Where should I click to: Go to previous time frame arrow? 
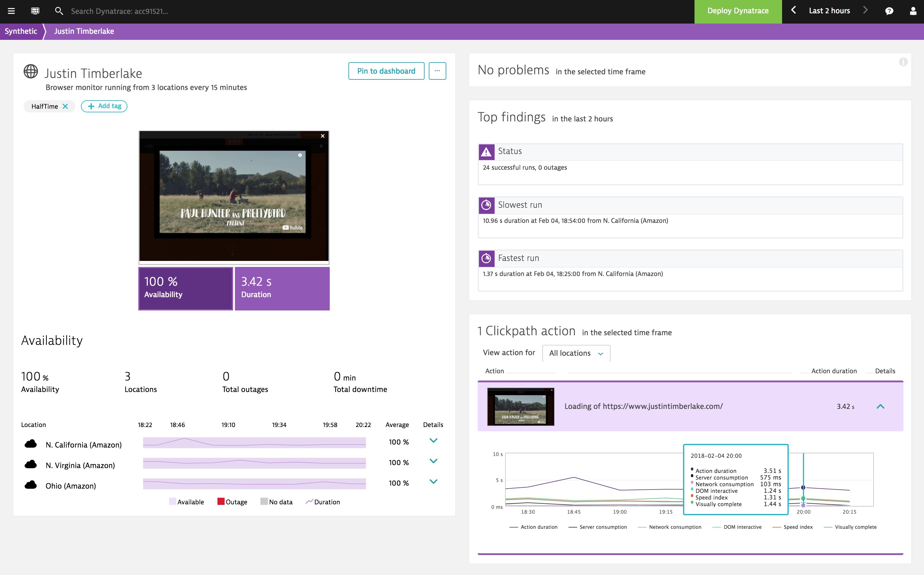point(793,11)
